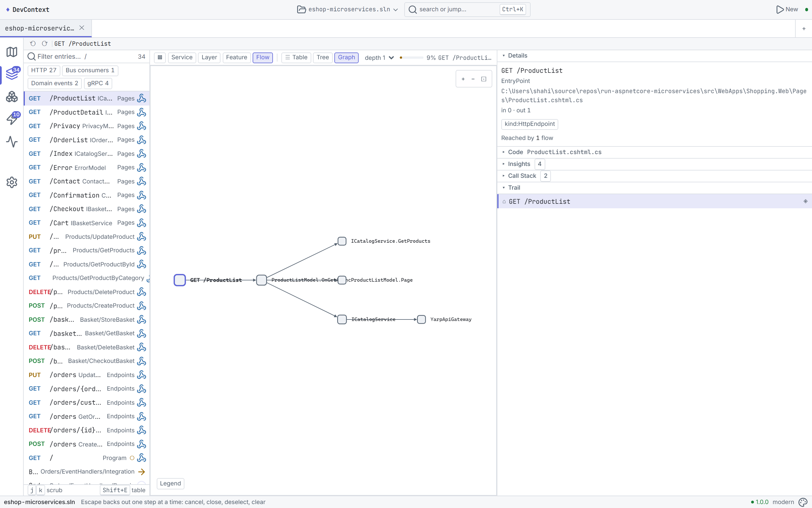Select GET /ProductList trail entry
812x508 pixels.
click(654, 201)
